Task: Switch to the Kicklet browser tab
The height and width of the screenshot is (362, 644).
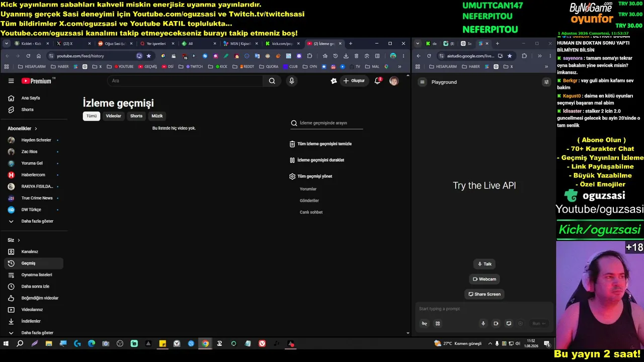Action: [x=32, y=44]
